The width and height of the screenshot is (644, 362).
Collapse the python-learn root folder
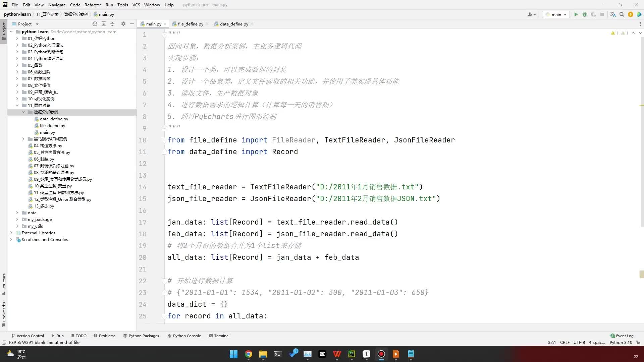pyautogui.click(x=11, y=32)
